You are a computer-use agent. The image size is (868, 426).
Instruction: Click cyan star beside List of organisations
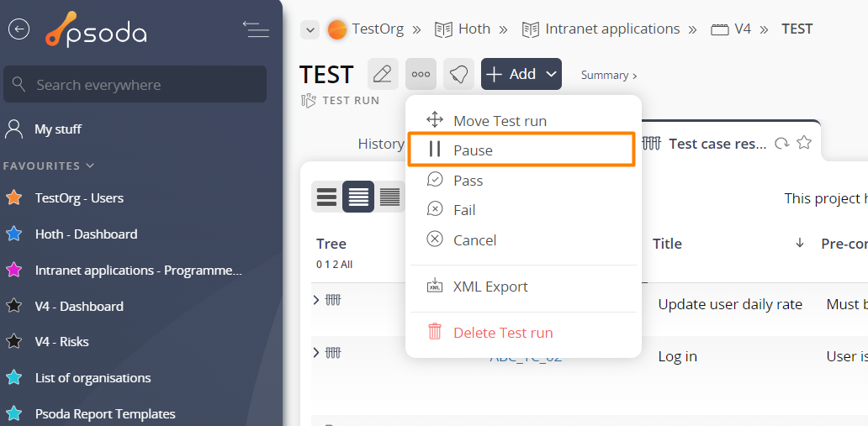tap(13, 377)
